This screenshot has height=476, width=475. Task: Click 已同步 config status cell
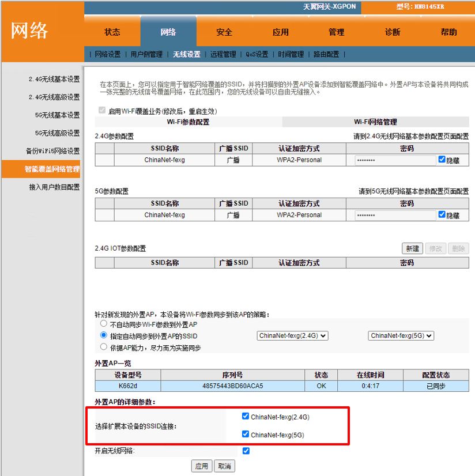coord(436,386)
